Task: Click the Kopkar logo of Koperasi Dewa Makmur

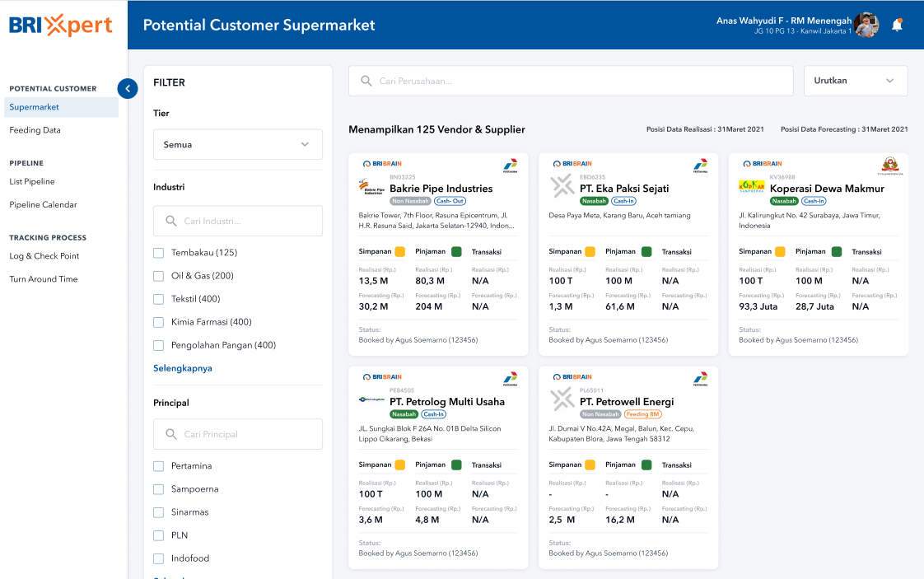Action: (751, 186)
